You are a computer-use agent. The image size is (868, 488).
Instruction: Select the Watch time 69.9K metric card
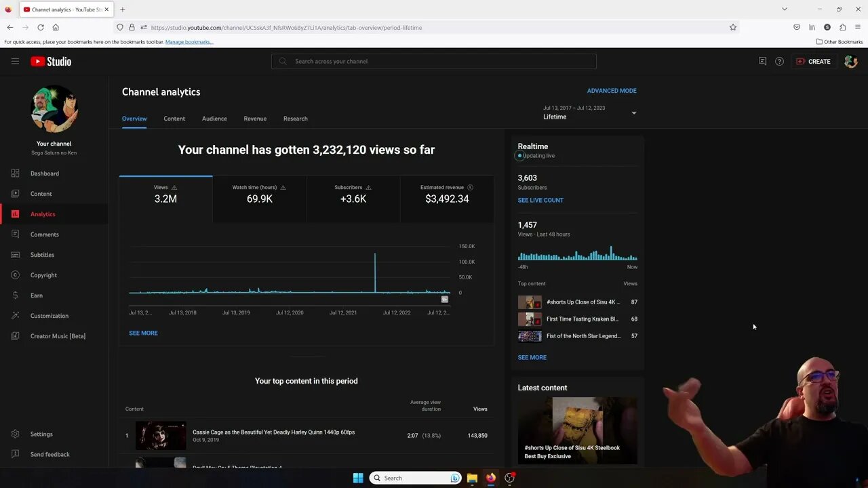259,199
